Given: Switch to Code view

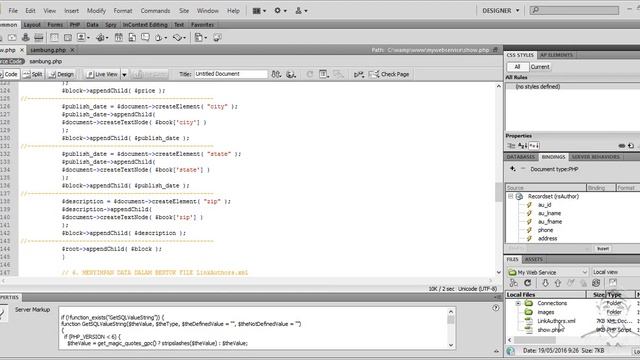Looking at the screenshot, I should (x=9, y=74).
